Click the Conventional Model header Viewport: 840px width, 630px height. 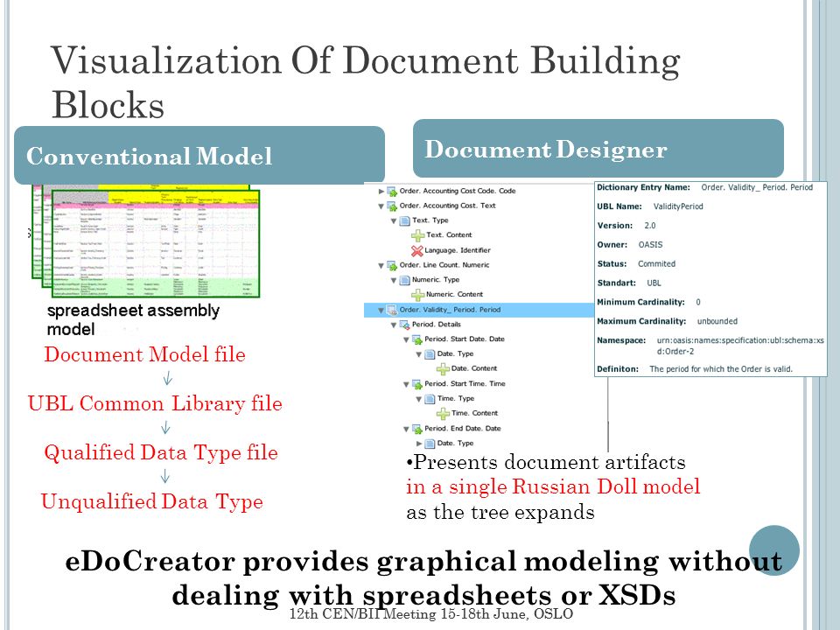pos(199,156)
